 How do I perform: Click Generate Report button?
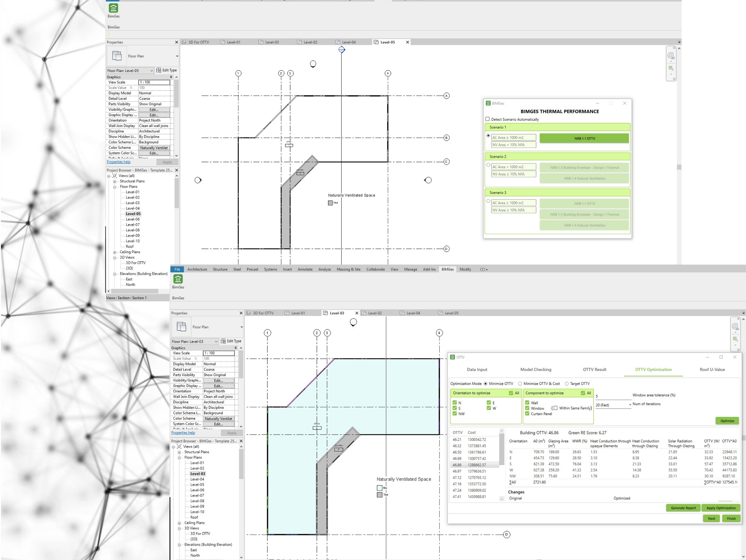(x=683, y=508)
